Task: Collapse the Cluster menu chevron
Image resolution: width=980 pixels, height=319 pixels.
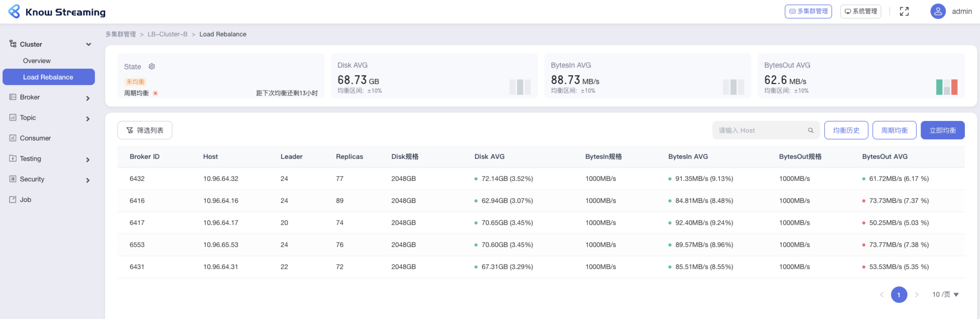Action: (89, 45)
